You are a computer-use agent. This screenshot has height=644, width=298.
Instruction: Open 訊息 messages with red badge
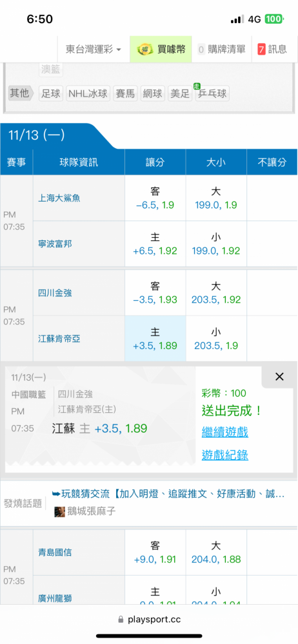pos(272,50)
